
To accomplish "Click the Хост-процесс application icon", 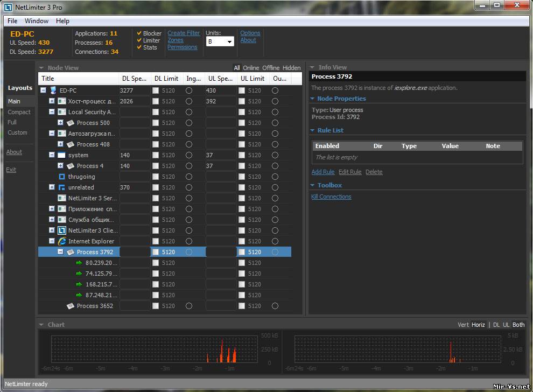I will click(x=62, y=101).
